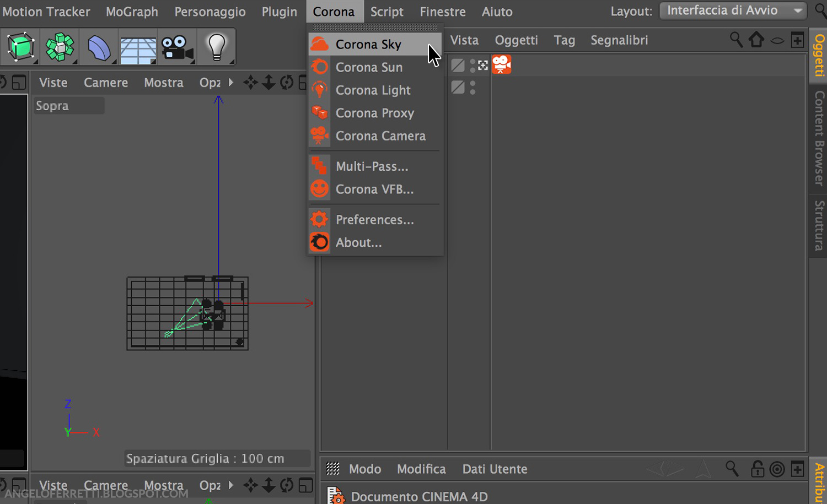Click the orange cloud icon beside Corona Sky

pyautogui.click(x=320, y=44)
